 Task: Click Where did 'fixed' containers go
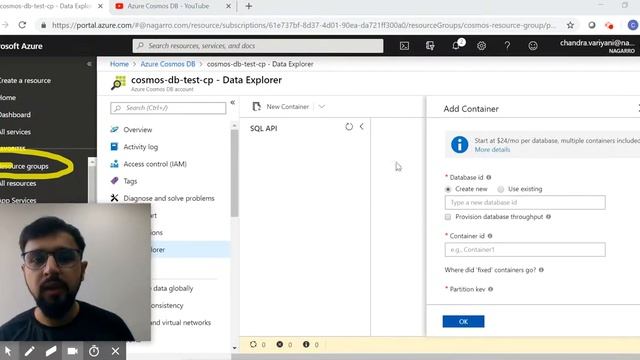(x=490, y=270)
